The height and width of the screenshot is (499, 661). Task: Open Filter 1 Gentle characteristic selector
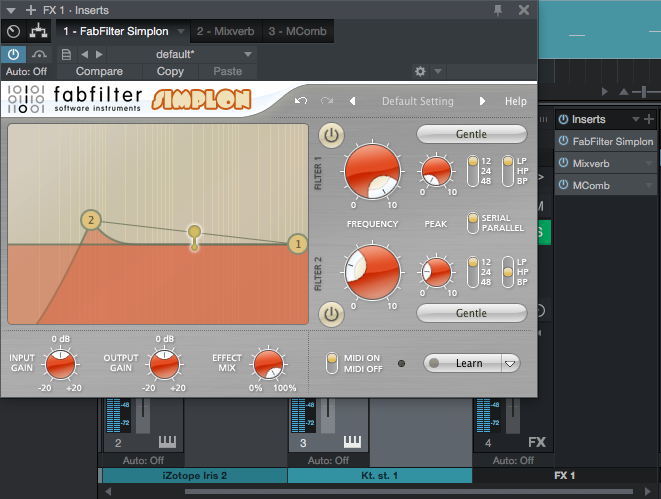pos(472,134)
